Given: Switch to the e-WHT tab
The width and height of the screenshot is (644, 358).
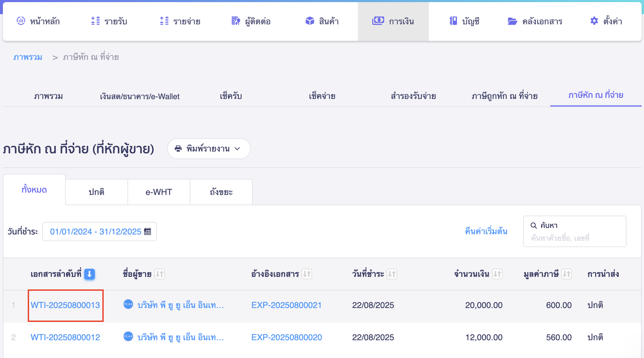Looking at the screenshot, I should 159,192.
